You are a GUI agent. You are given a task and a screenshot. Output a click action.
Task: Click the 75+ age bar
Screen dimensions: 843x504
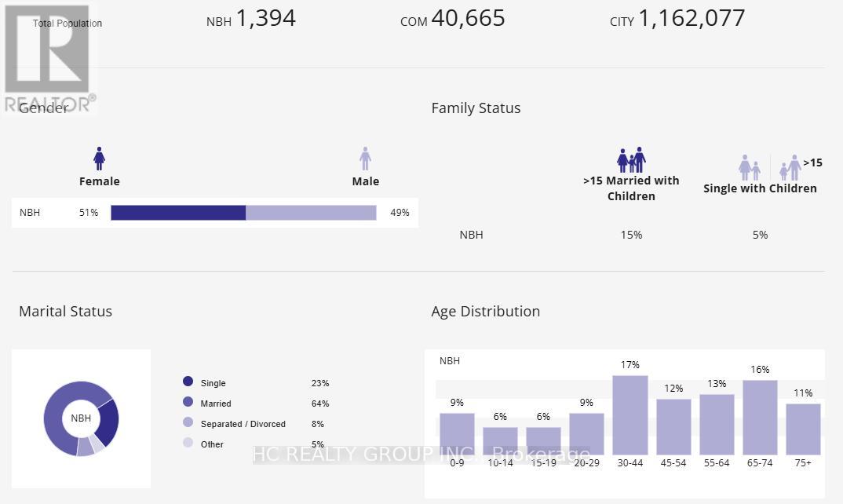click(x=803, y=429)
